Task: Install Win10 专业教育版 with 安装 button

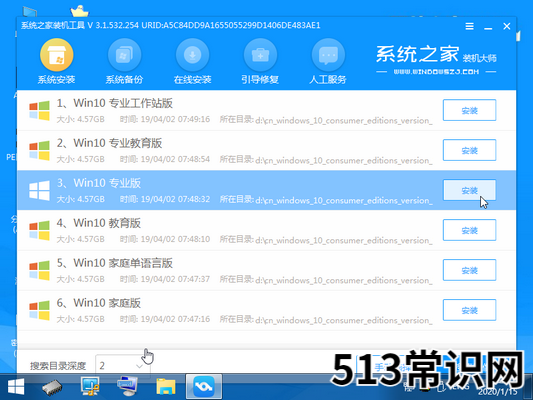Action: click(x=469, y=150)
